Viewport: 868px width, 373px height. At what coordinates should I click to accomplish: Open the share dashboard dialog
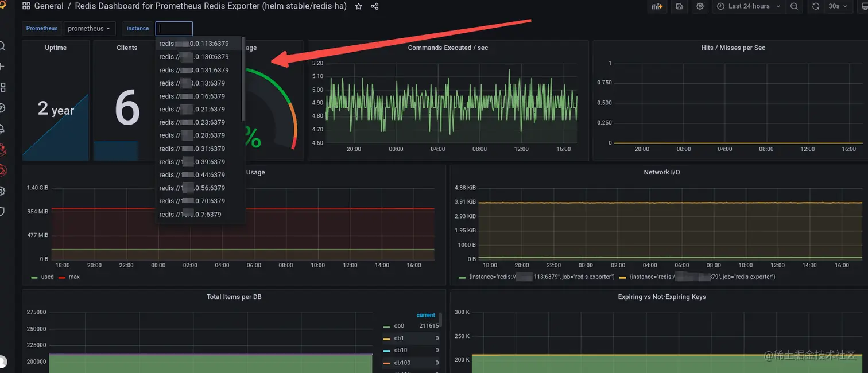click(375, 6)
